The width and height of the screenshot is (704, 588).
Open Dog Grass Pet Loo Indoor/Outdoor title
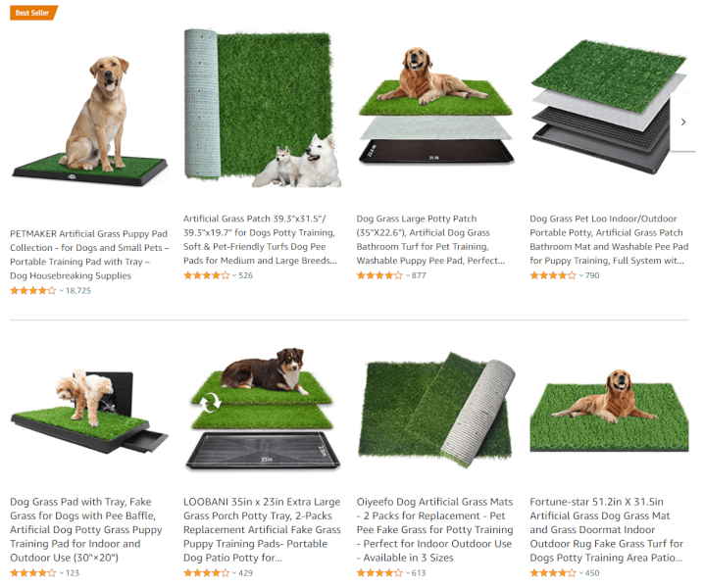(609, 239)
